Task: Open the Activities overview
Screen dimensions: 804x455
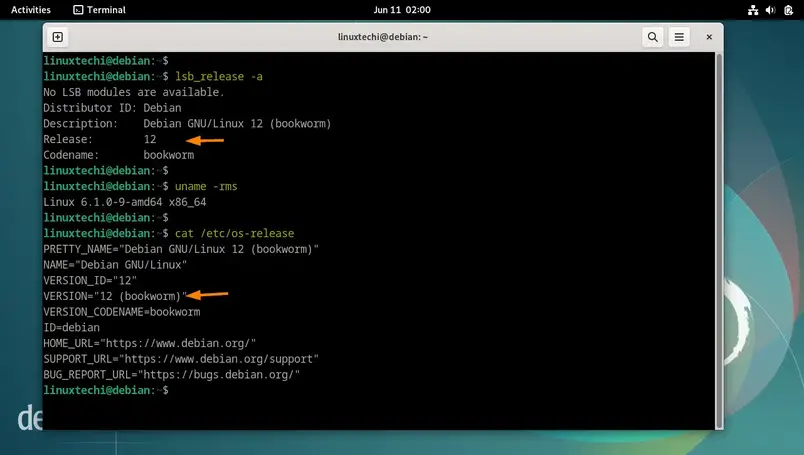Action: (31, 10)
